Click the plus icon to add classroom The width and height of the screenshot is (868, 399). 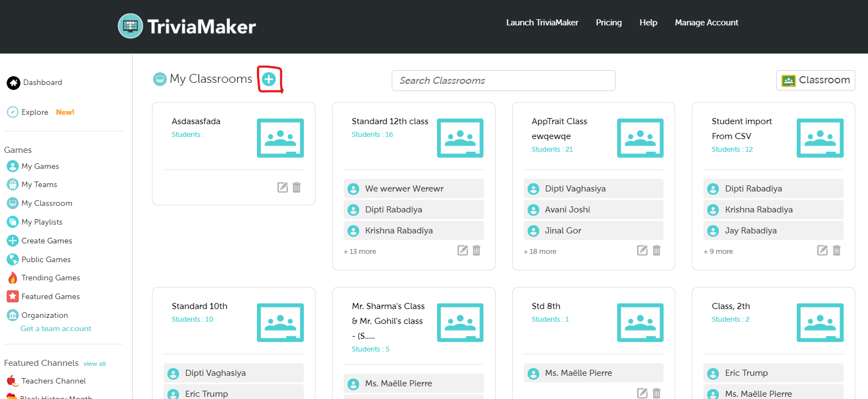coord(269,79)
